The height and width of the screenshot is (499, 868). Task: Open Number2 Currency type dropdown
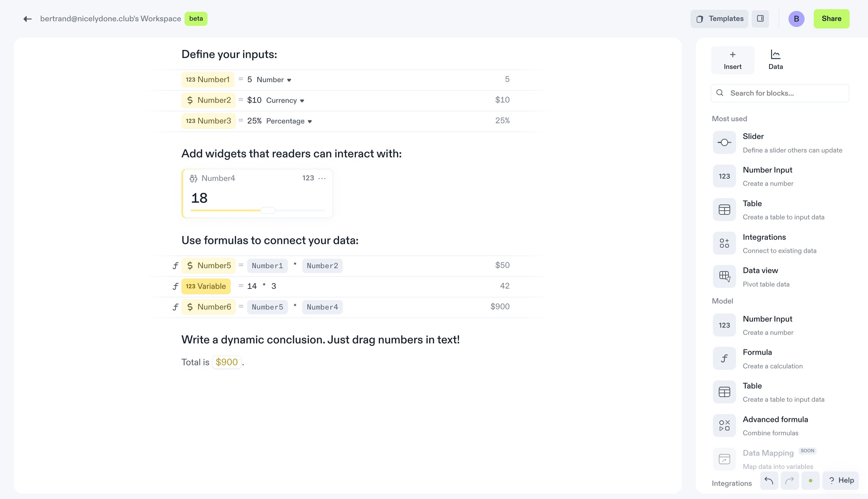coord(285,100)
